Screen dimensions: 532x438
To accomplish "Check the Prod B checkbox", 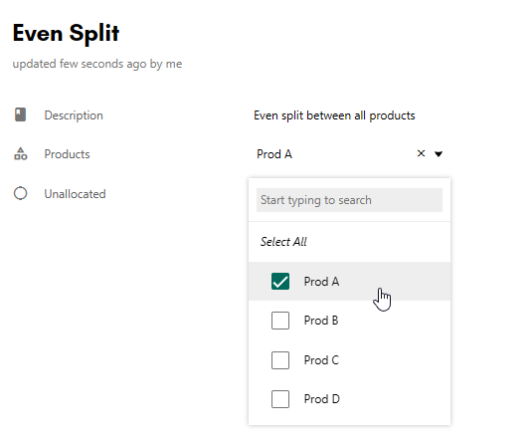I will [x=280, y=320].
